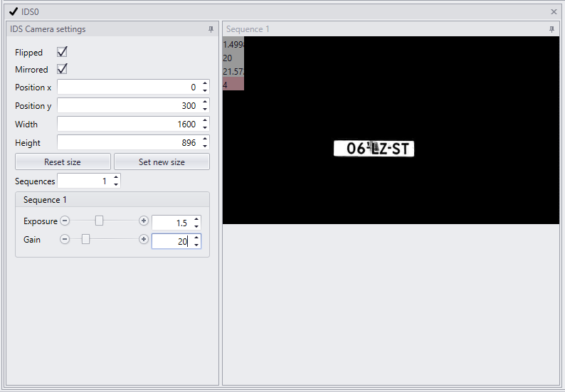
Task: Click the IDS0 checkmark icon
Action: [x=14, y=11]
